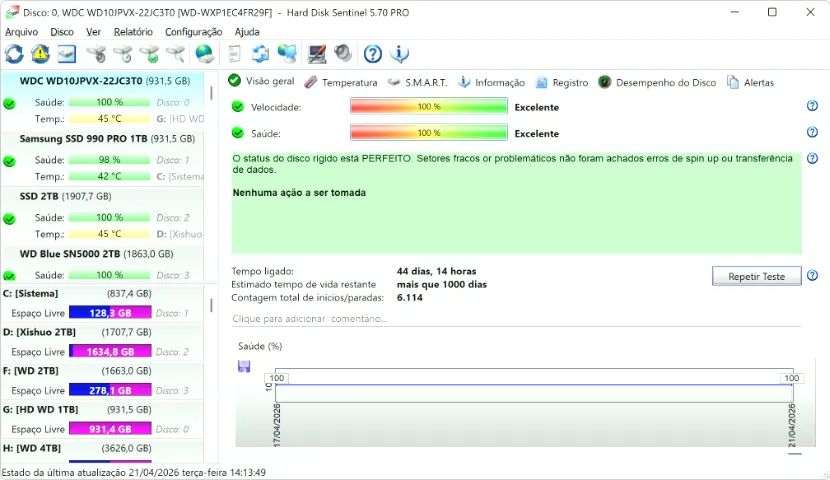830x480 pixels.
Task: Click the save floppy icon above health graph
Action: click(x=244, y=366)
